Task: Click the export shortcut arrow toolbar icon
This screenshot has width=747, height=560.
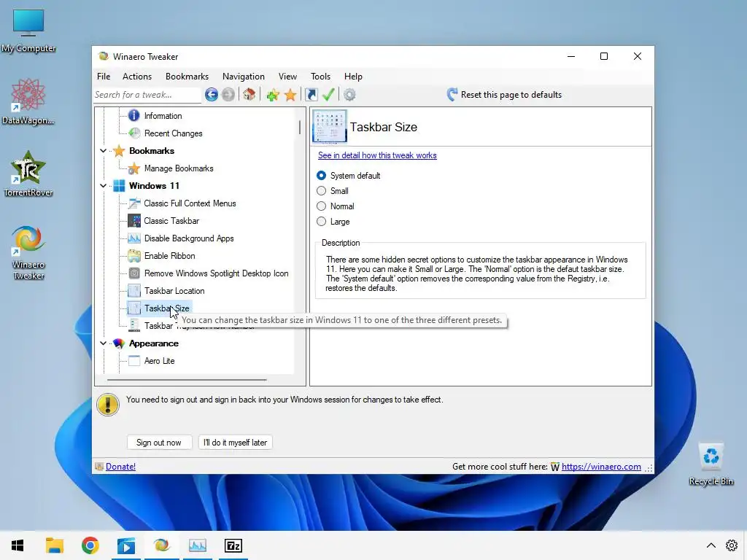Action: (311, 94)
